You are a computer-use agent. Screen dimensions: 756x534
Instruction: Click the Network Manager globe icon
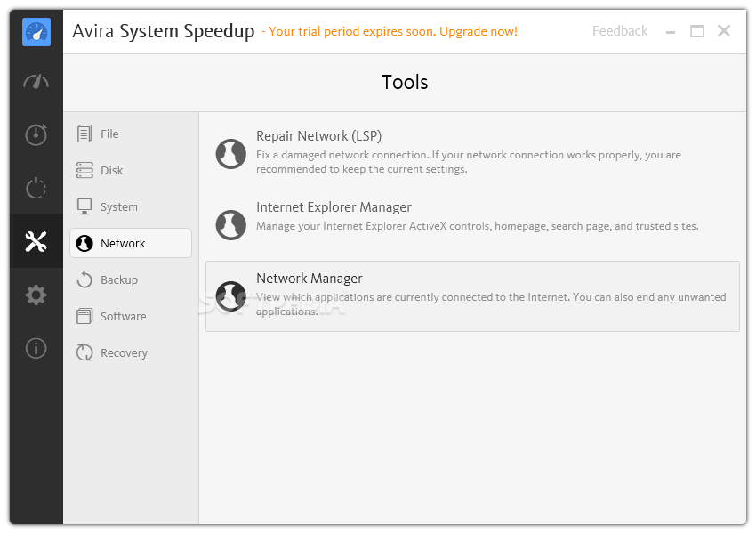[231, 296]
